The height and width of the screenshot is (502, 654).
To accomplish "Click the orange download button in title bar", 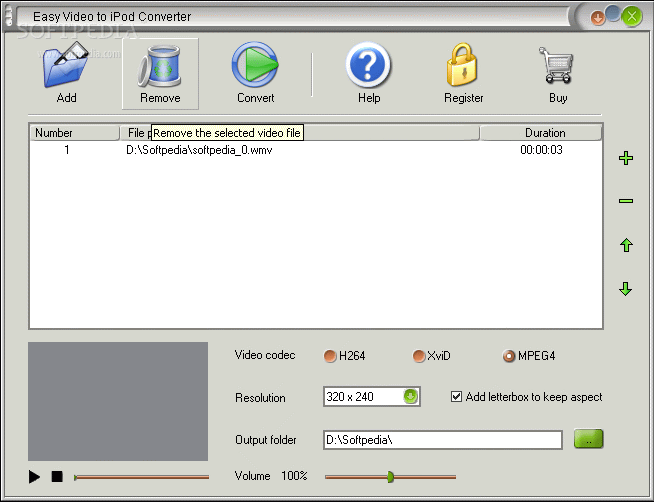I will pos(598,18).
